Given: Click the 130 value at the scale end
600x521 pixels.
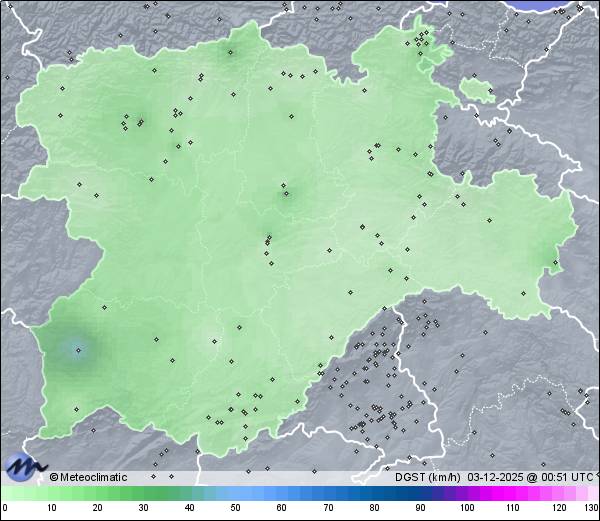Looking at the screenshot, I should click(x=591, y=509).
